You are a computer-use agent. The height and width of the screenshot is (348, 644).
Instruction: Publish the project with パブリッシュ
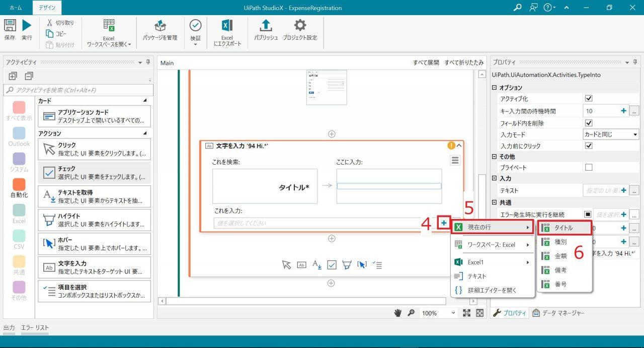(x=266, y=30)
